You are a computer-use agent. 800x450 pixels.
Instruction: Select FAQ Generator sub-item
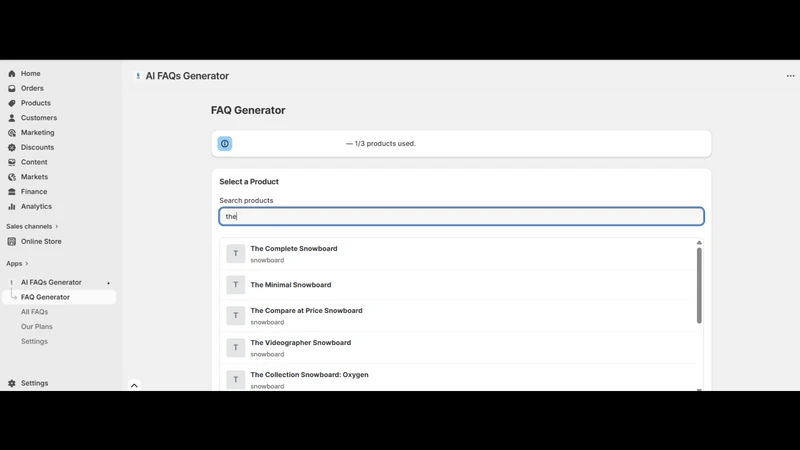pyautogui.click(x=59, y=297)
